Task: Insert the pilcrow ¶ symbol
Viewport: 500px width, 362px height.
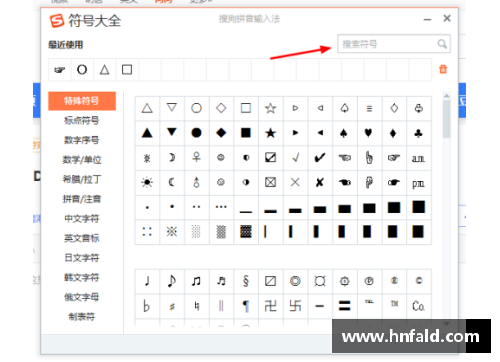Action: point(246,306)
